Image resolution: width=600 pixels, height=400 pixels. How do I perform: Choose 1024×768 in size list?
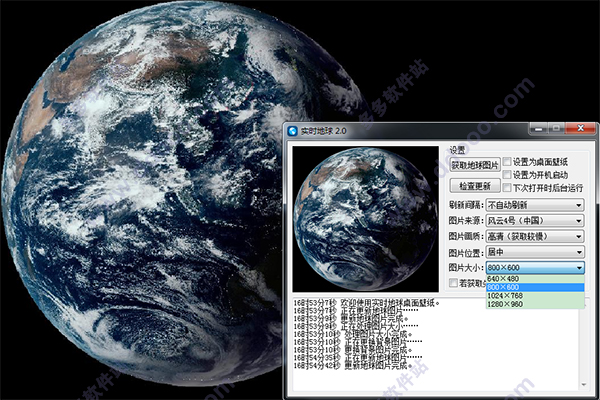[x=535, y=296]
